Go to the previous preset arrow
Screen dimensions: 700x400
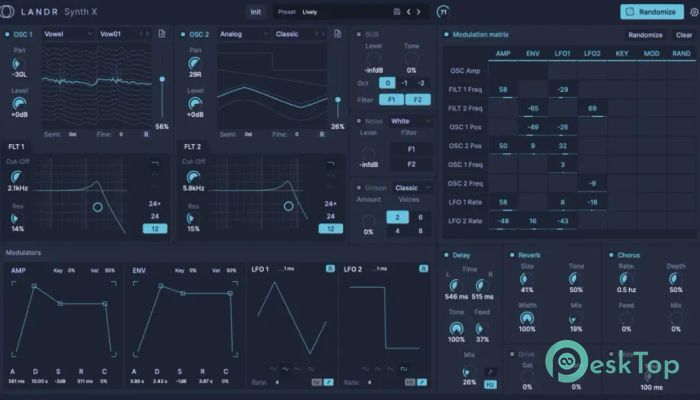click(410, 12)
